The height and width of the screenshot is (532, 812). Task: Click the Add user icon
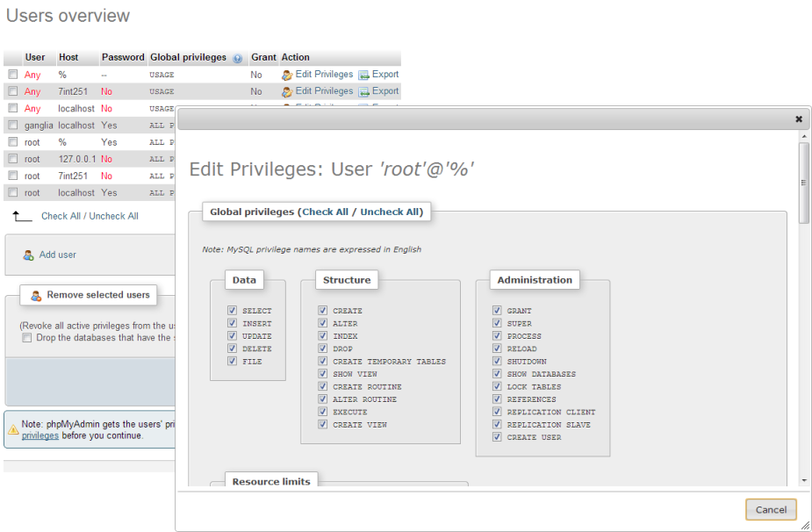click(28, 255)
